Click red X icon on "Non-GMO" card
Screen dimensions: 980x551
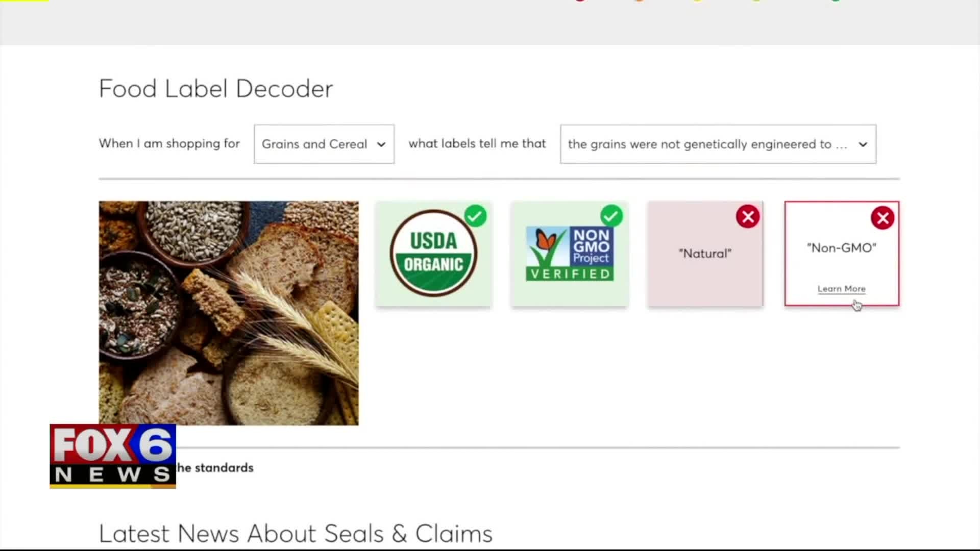[x=883, y=218]
